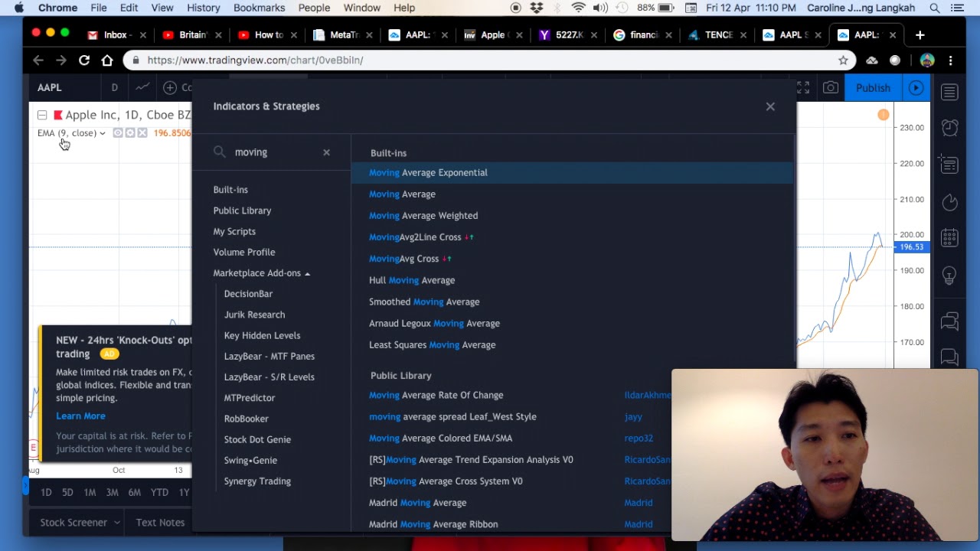This screenshot has height=551, width=980.
Task: Toggle EMA indicator visibility eye
Action: pyautogui.click(x=118, y=133)
